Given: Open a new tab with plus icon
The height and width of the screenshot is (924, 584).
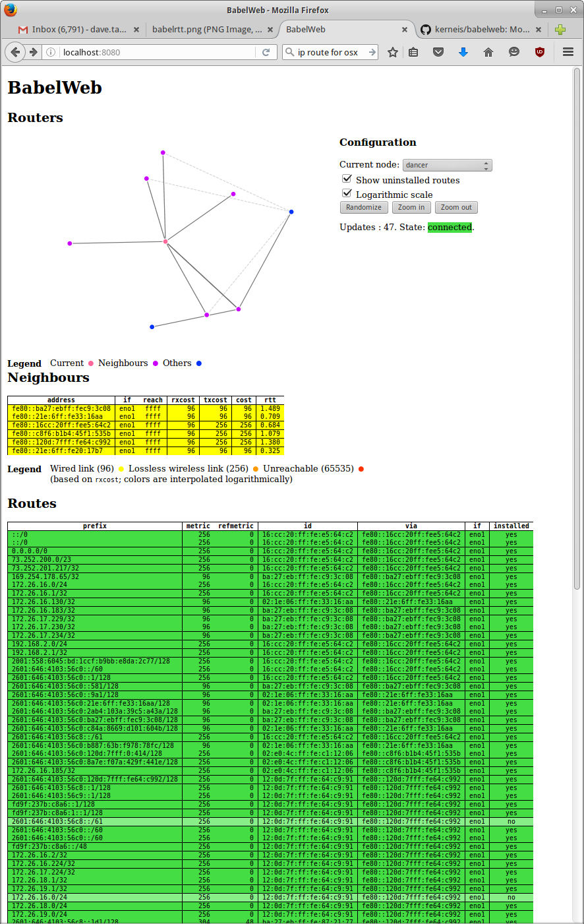Looking at the screenshot, I should click(x=560, y=30).
